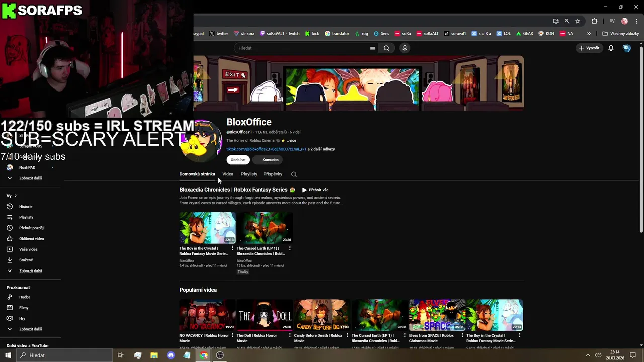The height and width of the screenshot is (362, 644).
Task: Open Bloxaedia Chronicles series title
Action: coord(233,190)
